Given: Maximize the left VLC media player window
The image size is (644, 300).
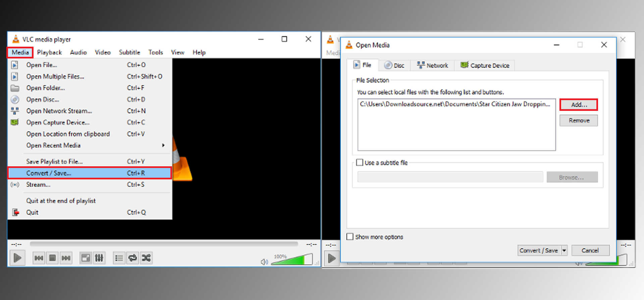Looking at the screenshot, I should pyautogui.click(x=284, y=39).
